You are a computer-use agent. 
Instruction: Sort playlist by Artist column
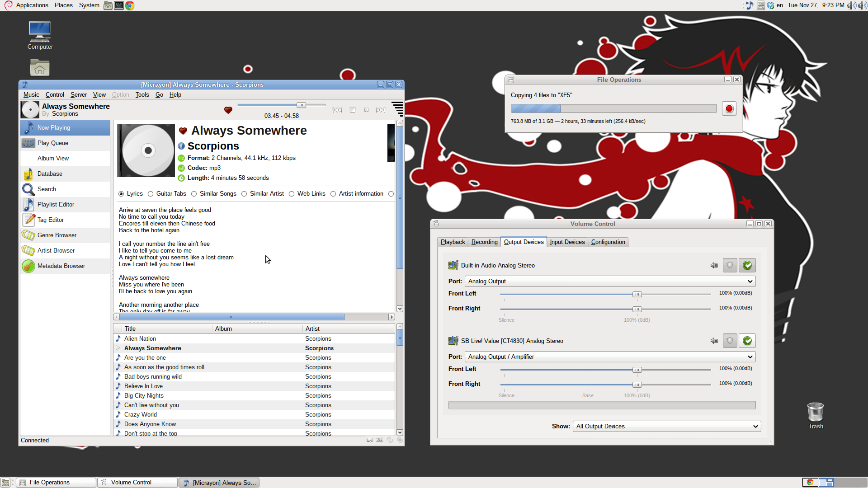(349, 329)
